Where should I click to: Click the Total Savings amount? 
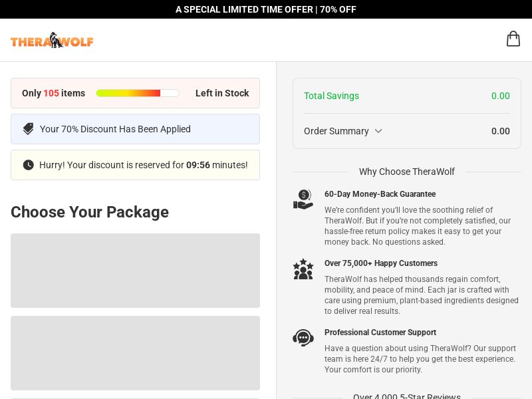(501, 96)
